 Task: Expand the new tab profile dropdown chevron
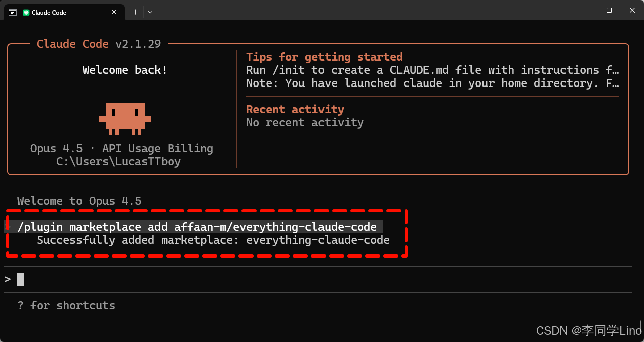150,12
